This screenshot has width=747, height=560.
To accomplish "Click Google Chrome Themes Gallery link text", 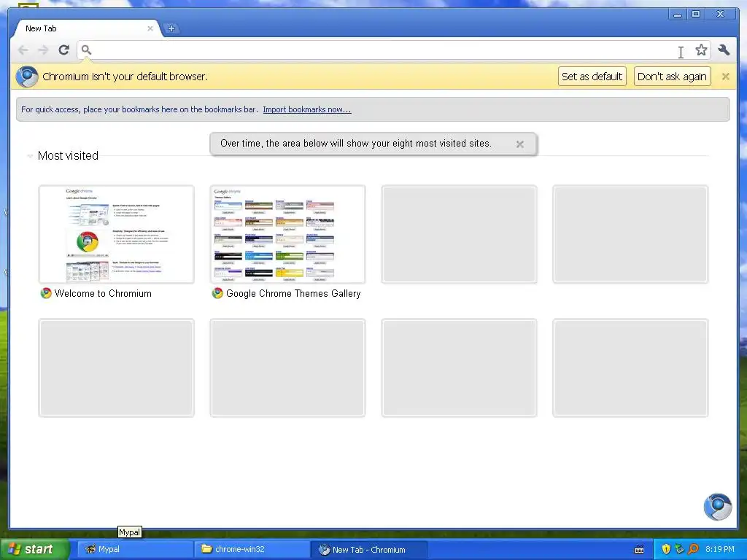I will click(293, 293).
